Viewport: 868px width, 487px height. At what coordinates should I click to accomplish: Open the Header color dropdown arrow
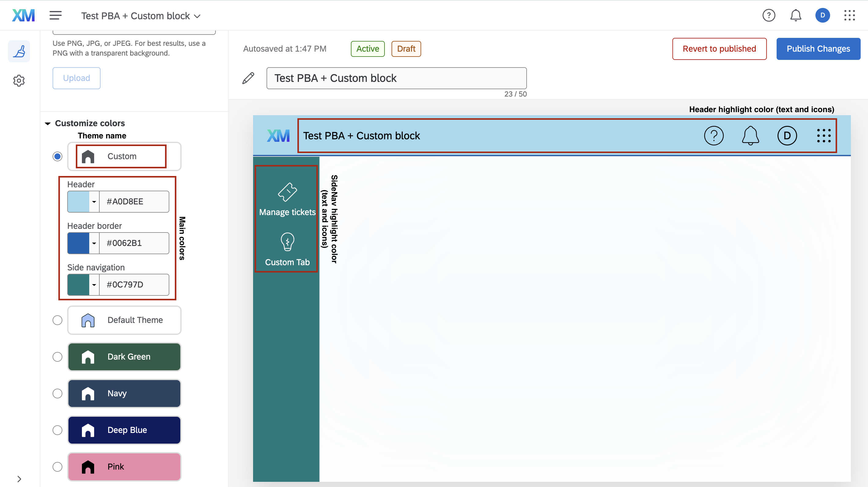click(94, 202)
